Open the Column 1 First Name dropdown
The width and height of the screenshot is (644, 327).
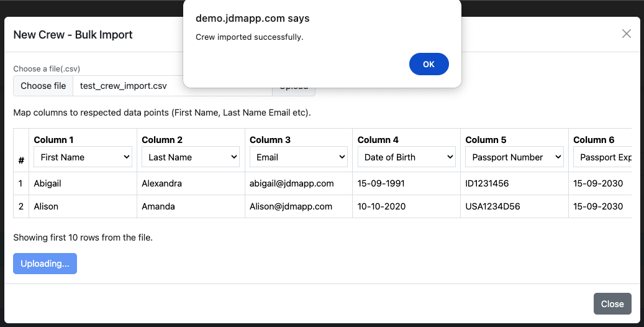pos(83,157)
